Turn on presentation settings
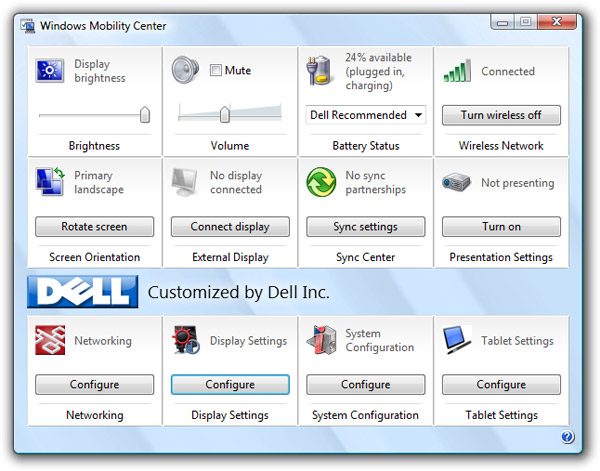 (x=501, y=227)
